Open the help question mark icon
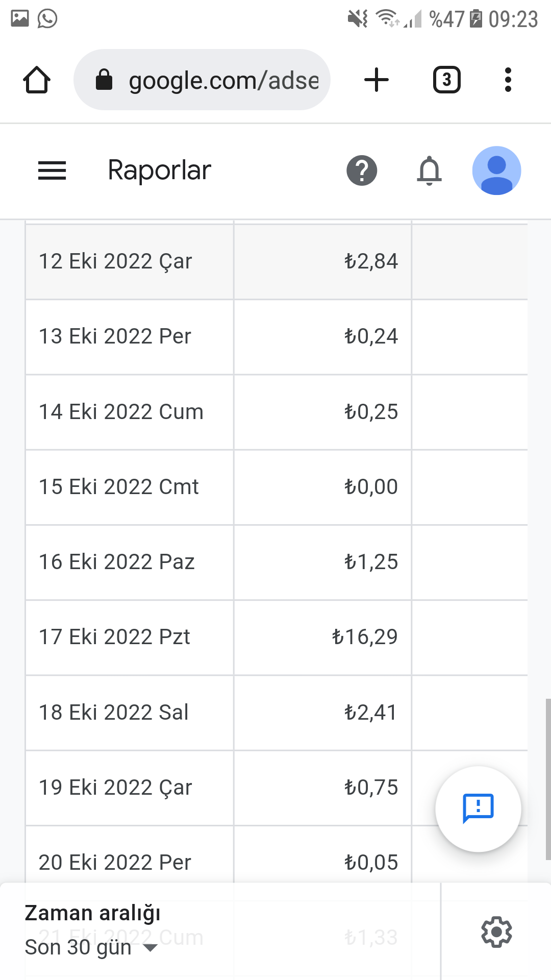The image size is (551, 980). tap(362, 170)
